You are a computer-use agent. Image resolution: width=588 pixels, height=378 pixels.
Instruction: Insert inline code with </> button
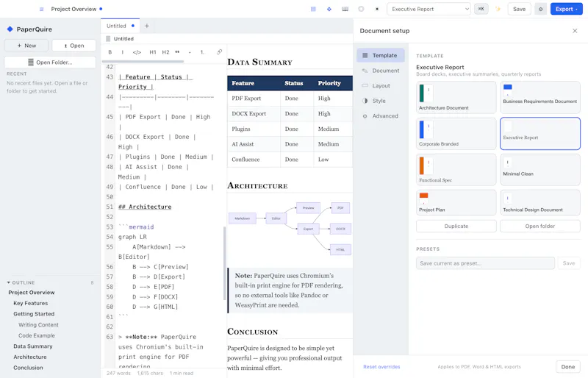(137, 52)
